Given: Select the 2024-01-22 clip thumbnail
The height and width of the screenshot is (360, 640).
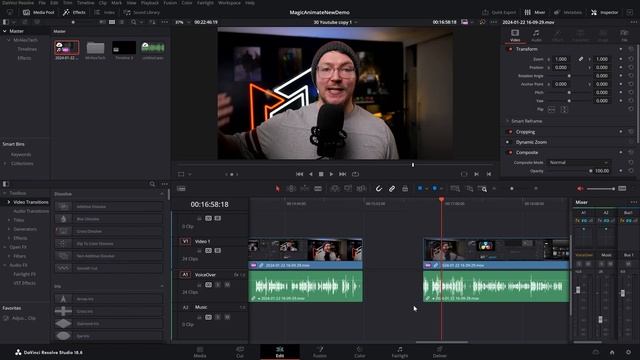Looking at the screenshot, I should tap(67, 48).
